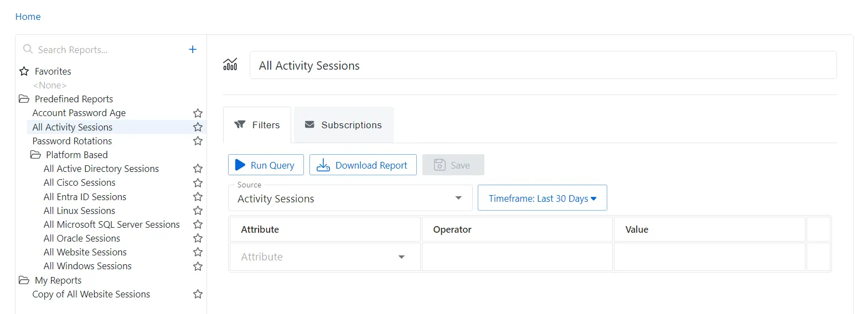
Task: Open the All Cisco Sessions report
Action: click(x=80, y=182)
